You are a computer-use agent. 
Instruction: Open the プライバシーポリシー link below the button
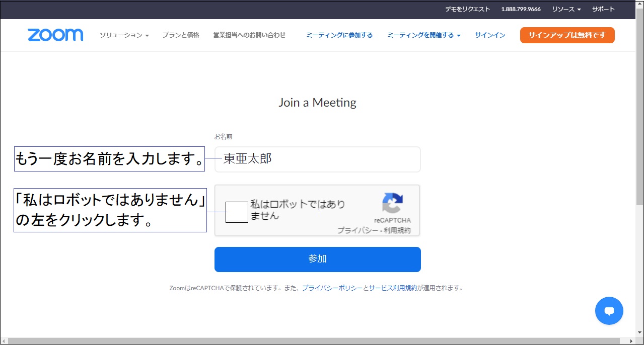pos(332,288)
